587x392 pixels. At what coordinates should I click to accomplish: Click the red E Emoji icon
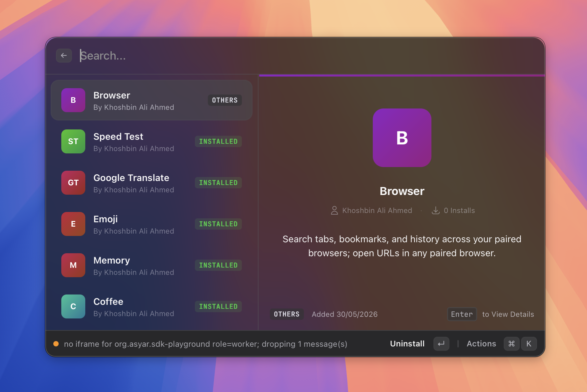pyautogui.click(x=73, y=224)
